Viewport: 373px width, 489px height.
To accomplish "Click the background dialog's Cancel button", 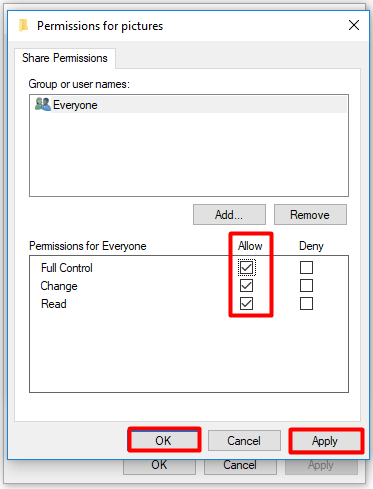I will pos(240,467).
